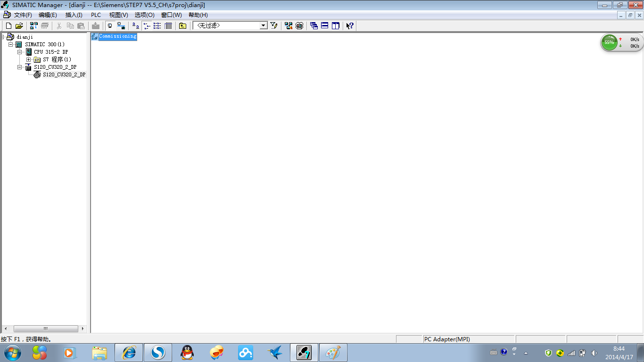644x362 pixels.
Task: Open the 插入(I) menu
Action: click(x=74, y=15)
